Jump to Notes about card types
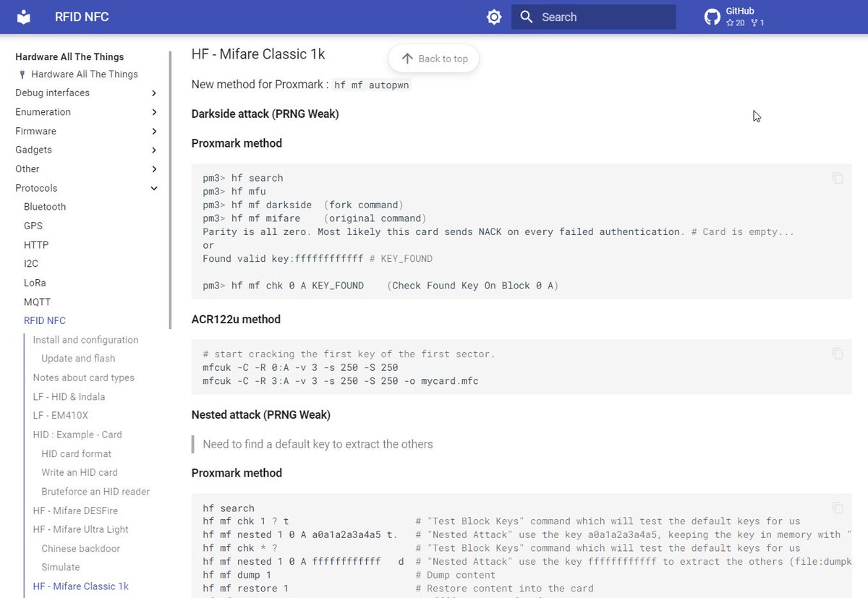Viewport: 868px width, 598px height. coord(83,377)
